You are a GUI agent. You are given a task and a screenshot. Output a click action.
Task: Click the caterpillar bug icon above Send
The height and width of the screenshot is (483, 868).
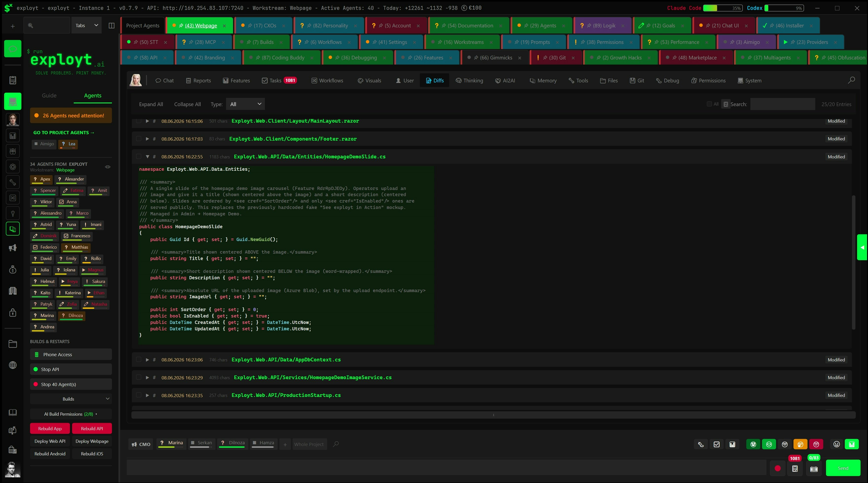click(701, 444)
